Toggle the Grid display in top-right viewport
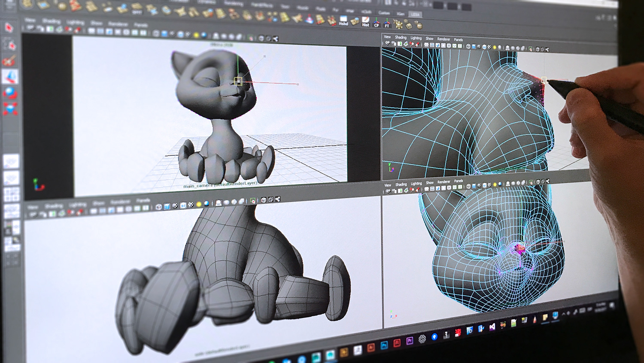Screen dimensions: 644x363 426,45
